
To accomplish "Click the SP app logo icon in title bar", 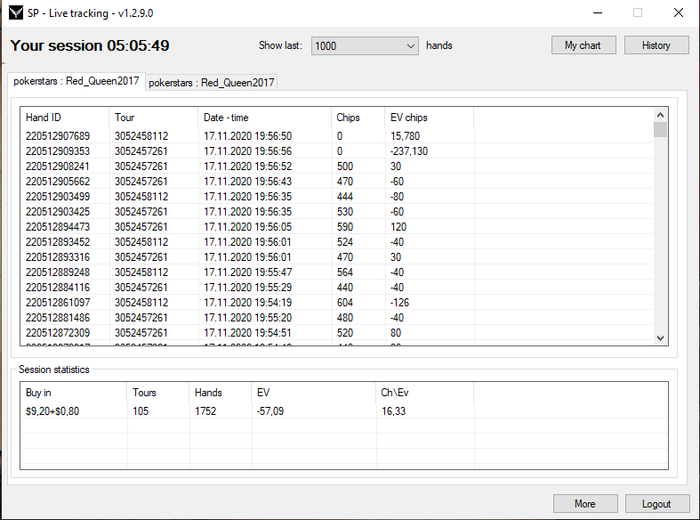I will point(16,12).
